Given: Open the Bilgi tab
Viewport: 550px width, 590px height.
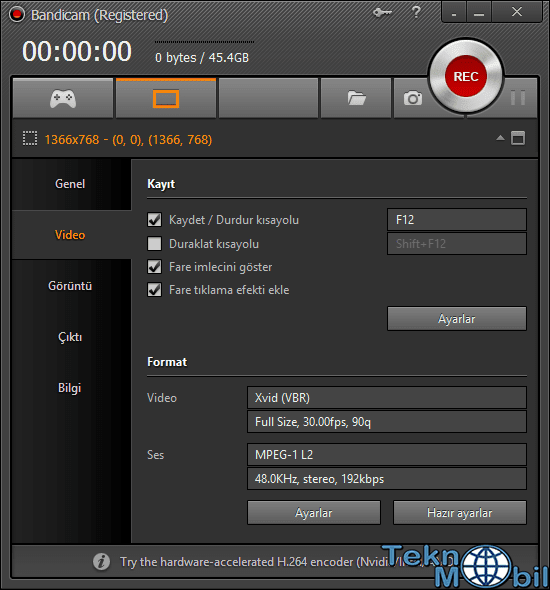Looking at the screenshot, I should point(71,388).
